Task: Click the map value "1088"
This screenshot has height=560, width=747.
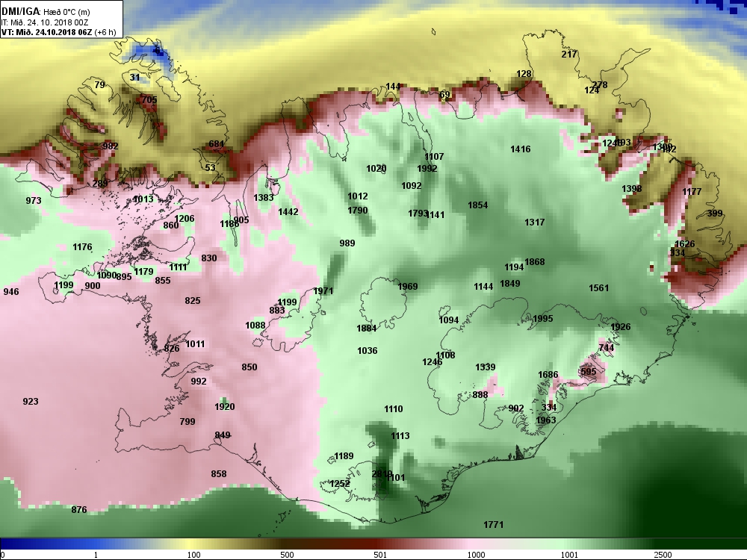Action: (255, 326)
